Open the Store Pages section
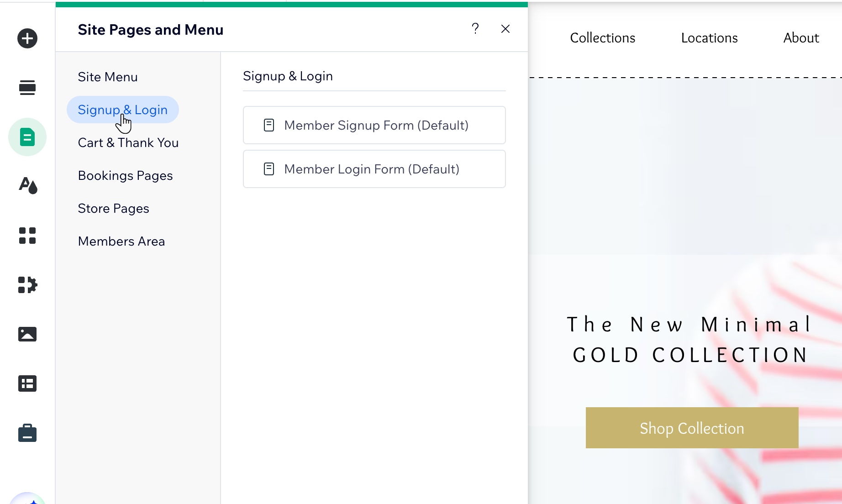 pos(114,208)
